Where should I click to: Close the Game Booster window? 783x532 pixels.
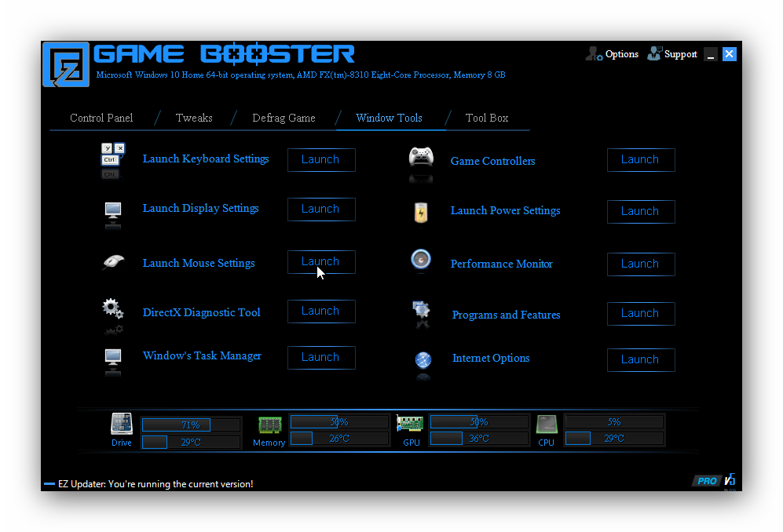pyautogui.click(x=730, y=54)
